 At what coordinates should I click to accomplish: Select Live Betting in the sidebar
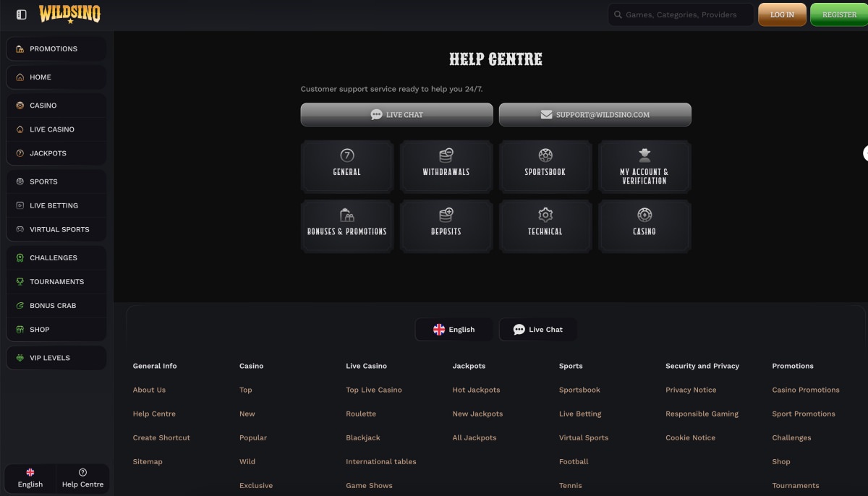[x=56, y=205]
